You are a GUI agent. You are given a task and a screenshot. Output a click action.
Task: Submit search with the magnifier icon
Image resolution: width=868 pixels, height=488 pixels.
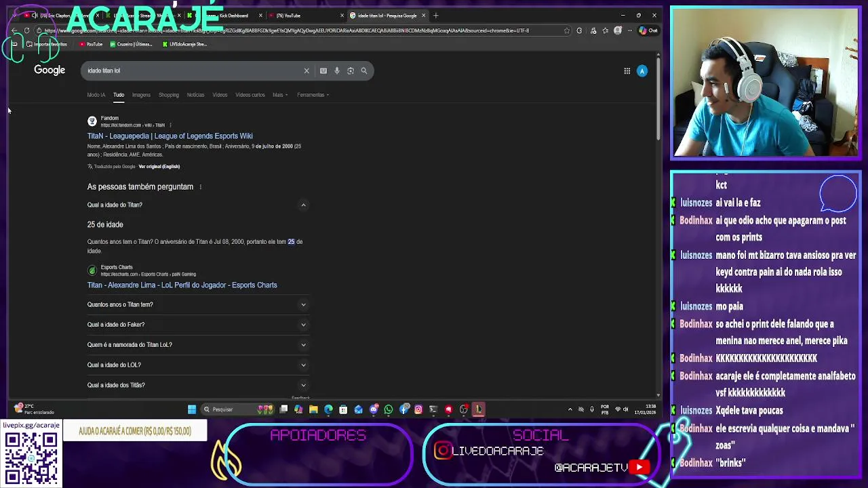[364, 70]
